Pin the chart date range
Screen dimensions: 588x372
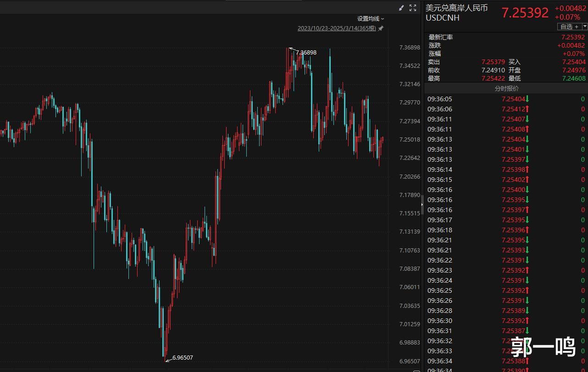(x=381, y=28)
